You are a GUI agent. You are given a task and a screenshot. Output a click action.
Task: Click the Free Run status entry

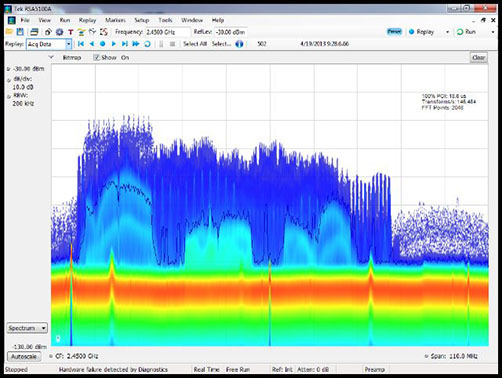(238, 369)
